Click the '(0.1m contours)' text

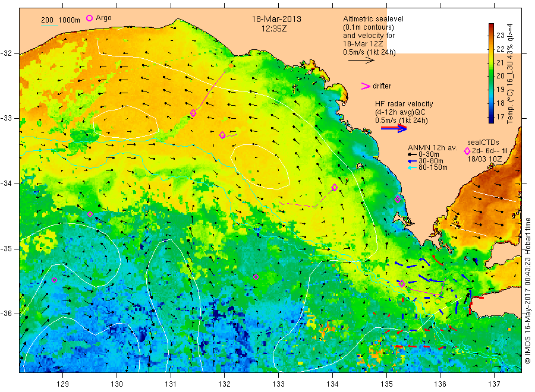pos(369,27)
